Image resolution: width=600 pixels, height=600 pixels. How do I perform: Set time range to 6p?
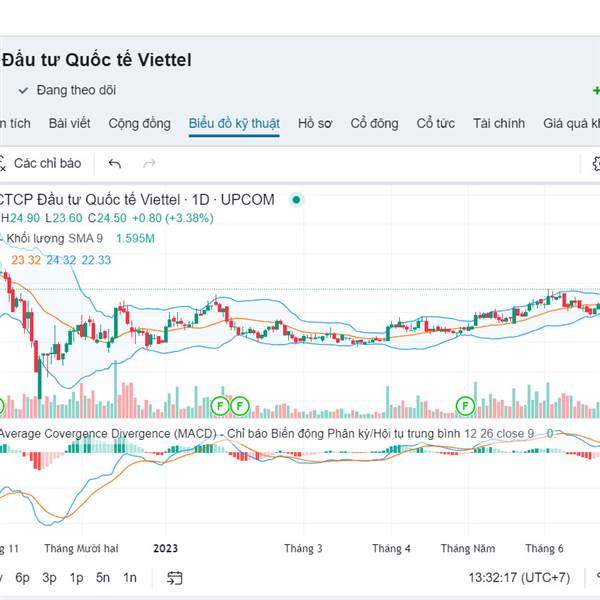click(x=22, y=577)
